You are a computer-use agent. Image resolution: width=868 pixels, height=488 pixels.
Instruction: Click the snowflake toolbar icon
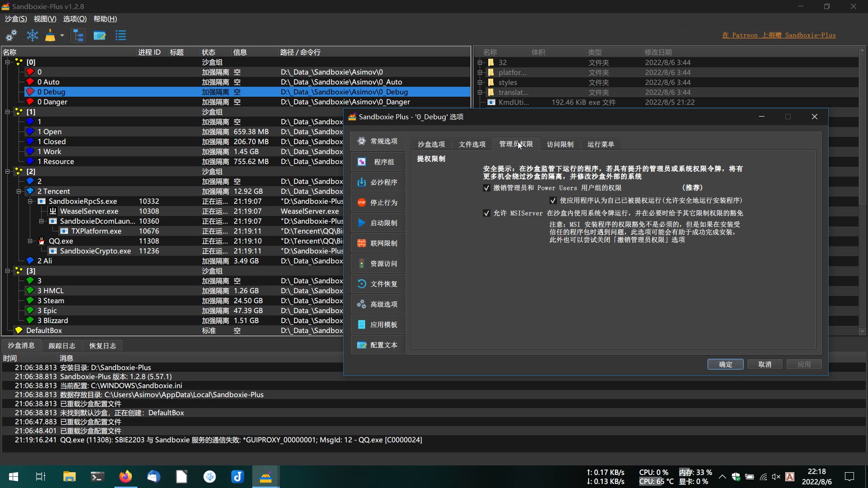coord(33,35)
